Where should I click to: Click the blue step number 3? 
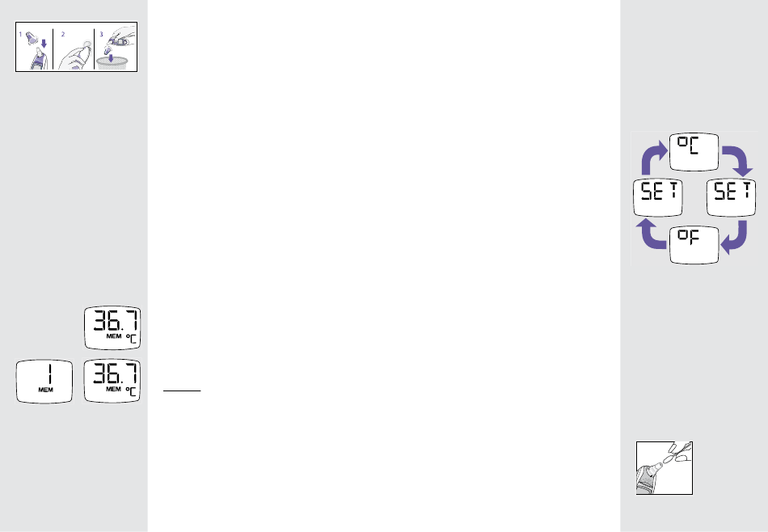101,34
